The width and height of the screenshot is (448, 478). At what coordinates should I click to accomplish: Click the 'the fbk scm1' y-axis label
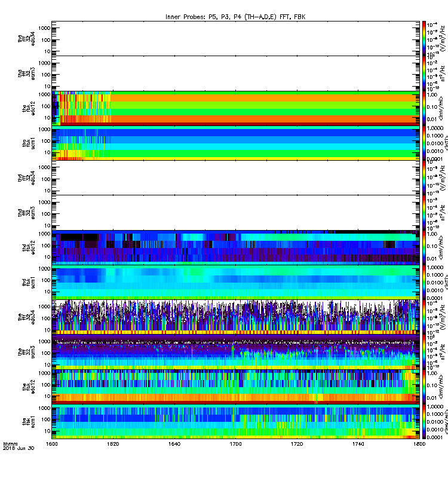pyautogui.click(x=29, y=422)
